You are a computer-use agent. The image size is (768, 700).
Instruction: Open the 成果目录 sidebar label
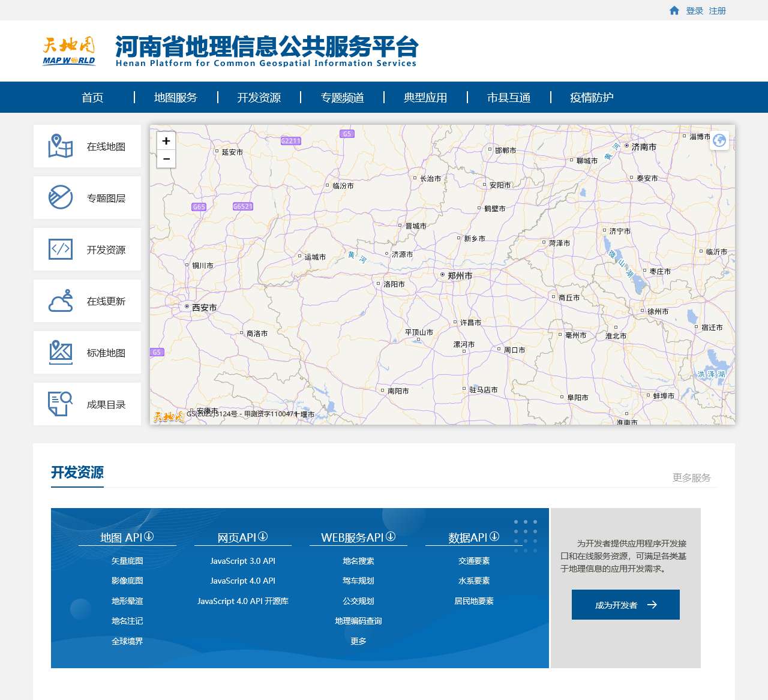pyautogui.click(x=106, y=404)
